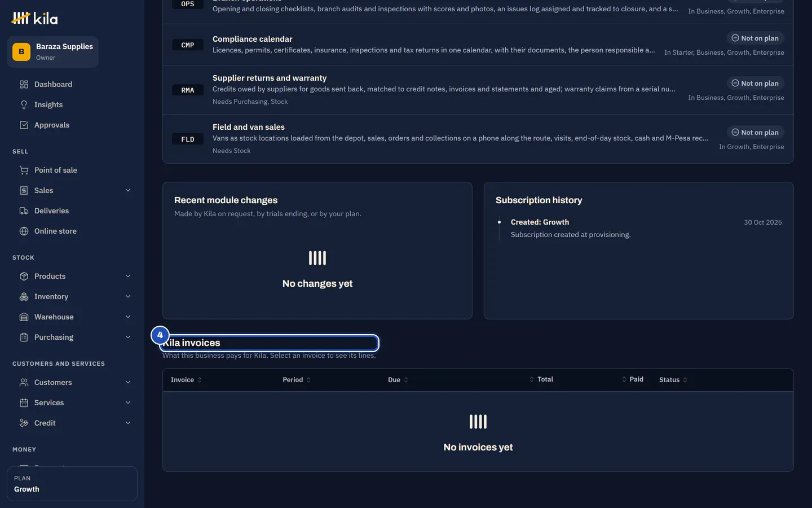This screenshot has height=508, width=812.
Task: Click the Customers people icon
Action: 24,383
